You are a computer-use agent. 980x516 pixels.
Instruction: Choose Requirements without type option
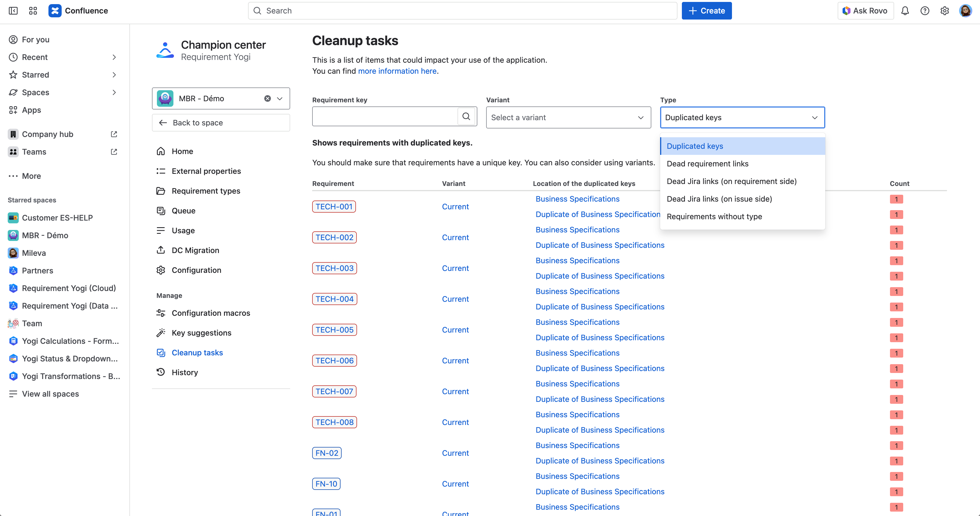click(x=714, y=216)
